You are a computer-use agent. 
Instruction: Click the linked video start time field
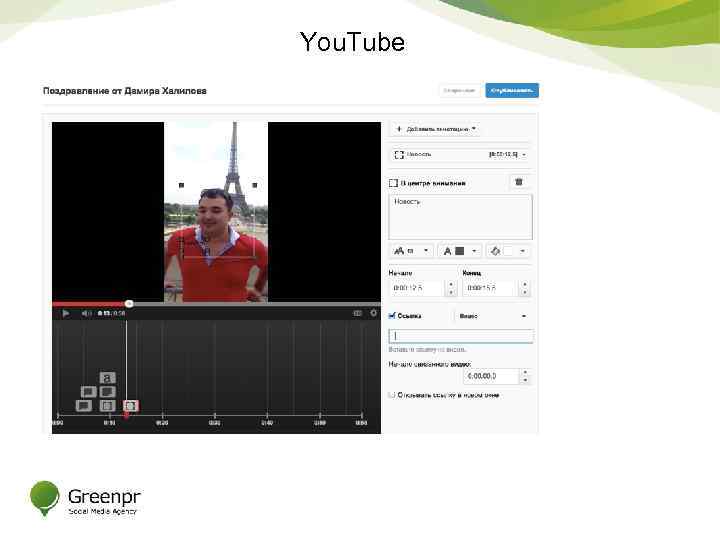pyautogui.click(x=491, y=376)
